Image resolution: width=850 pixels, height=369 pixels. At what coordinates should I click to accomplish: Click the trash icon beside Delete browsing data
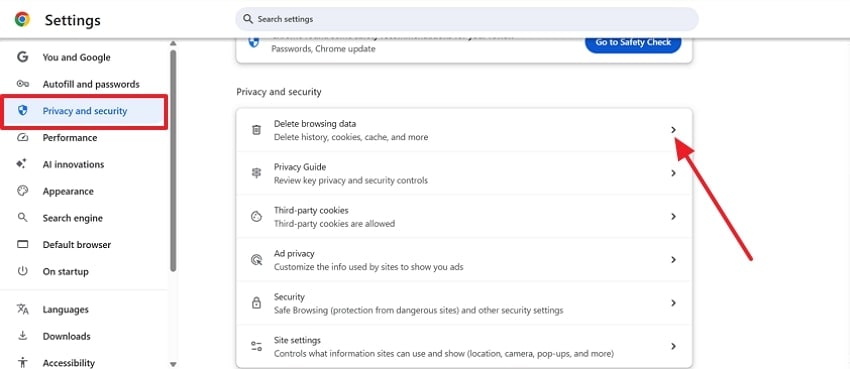(x=256, y=130)
